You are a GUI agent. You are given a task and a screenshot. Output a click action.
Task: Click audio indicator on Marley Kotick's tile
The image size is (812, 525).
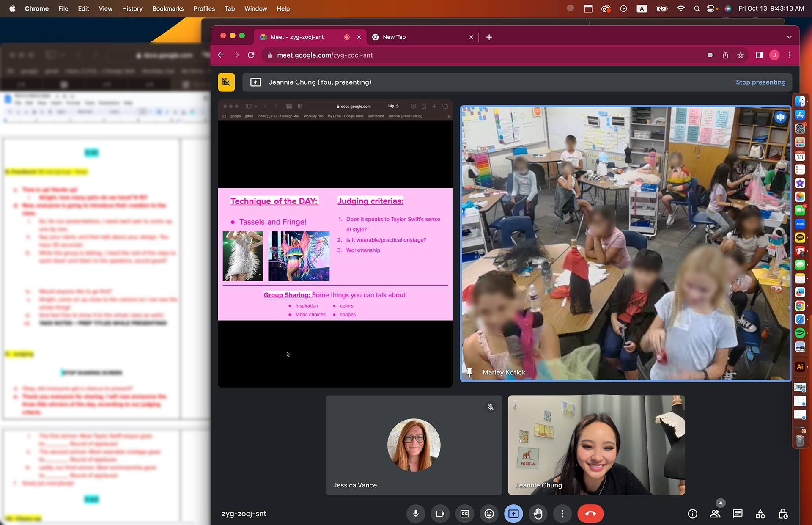click(780, 117)
